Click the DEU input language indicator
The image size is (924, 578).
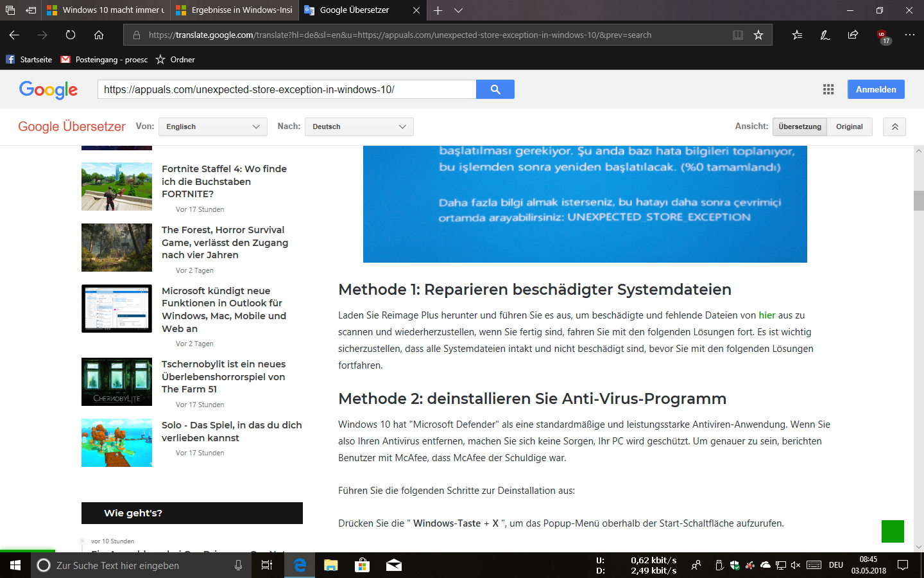pyautogui.click(x=836, y=565)
